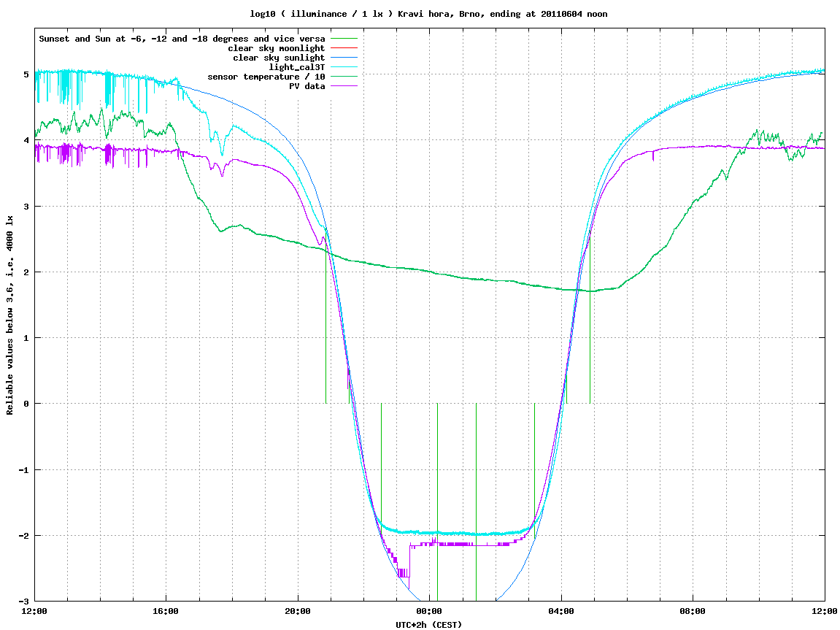Select the 'Sunset and Sun at -6, -12 and -18 degrees' legend entry
The width and height of the screenshot is (840, 630).
[182, 39]
